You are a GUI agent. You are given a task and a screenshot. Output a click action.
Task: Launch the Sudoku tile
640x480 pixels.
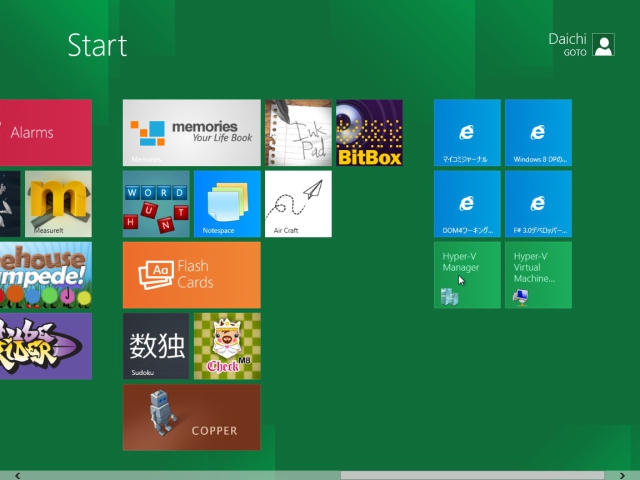(156, 346)
